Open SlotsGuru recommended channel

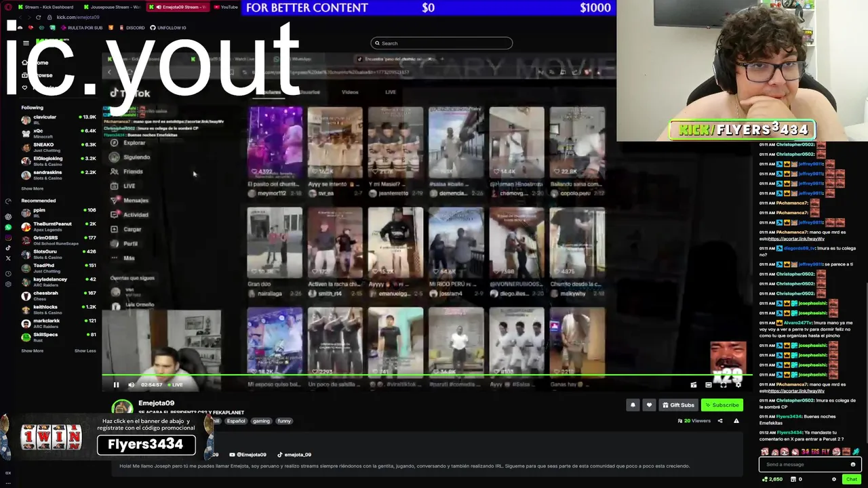pos(58,254)
